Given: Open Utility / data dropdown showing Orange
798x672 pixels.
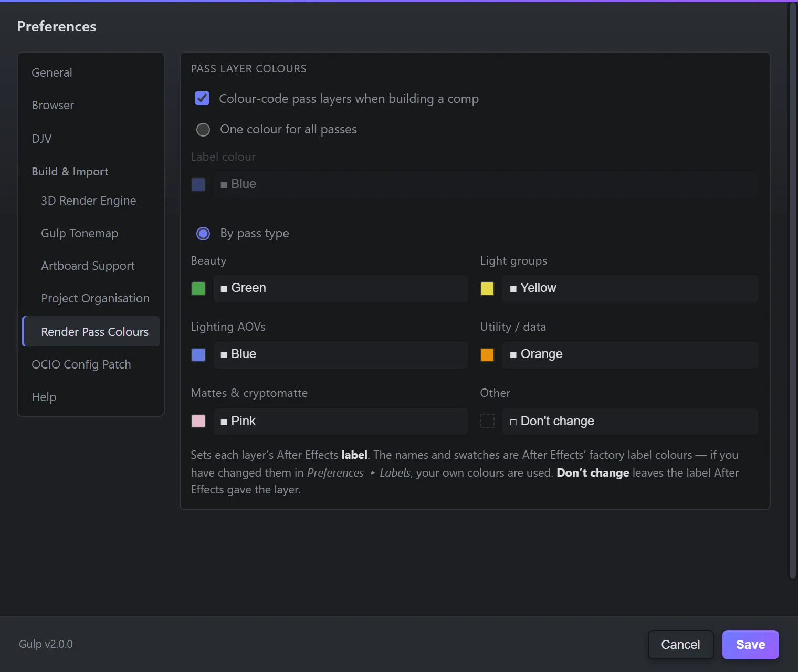Looking at the screenshot, I should point(630,354).
